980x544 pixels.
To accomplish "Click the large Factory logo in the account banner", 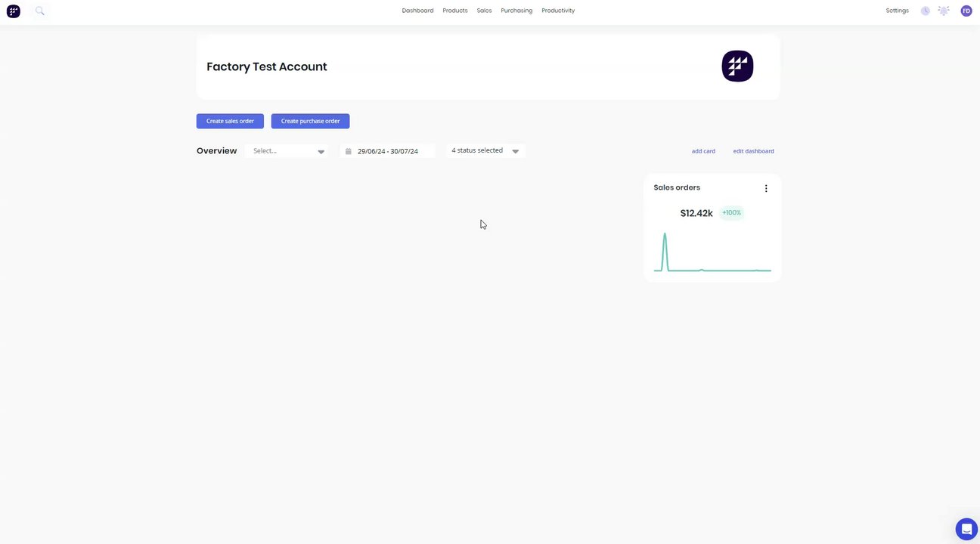I will [x=737, y=66].
